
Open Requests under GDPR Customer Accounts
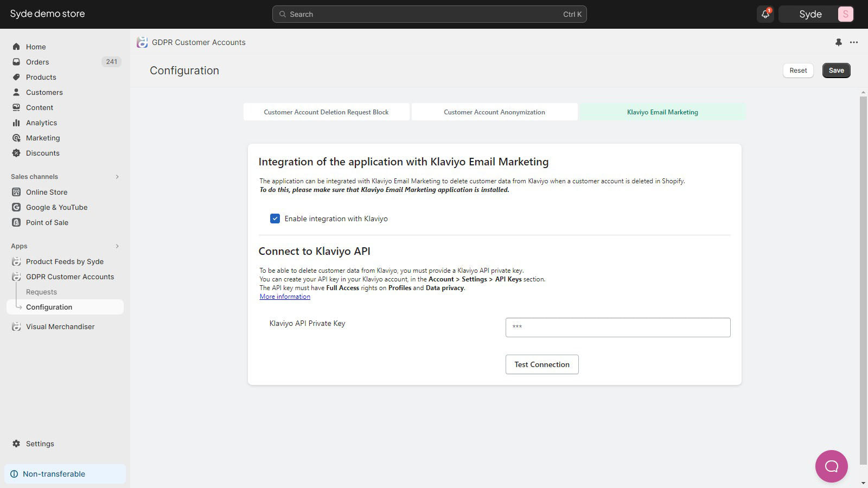pos(41,292)
